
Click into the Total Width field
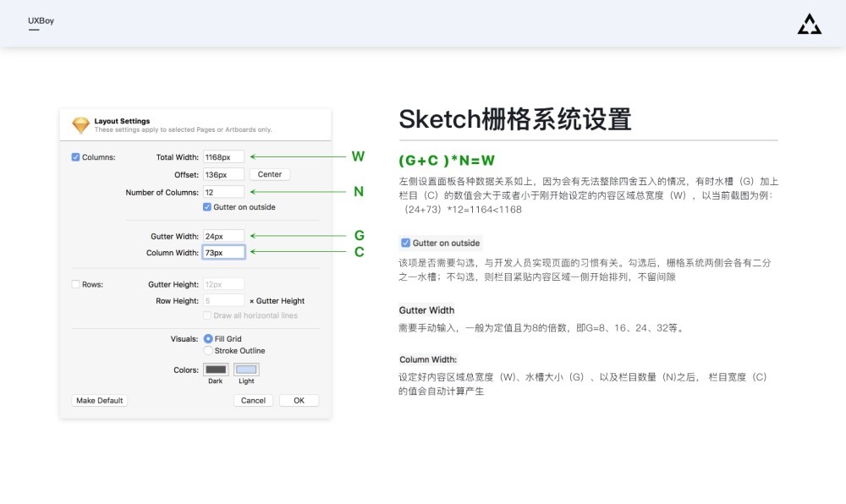click(223, 156)
